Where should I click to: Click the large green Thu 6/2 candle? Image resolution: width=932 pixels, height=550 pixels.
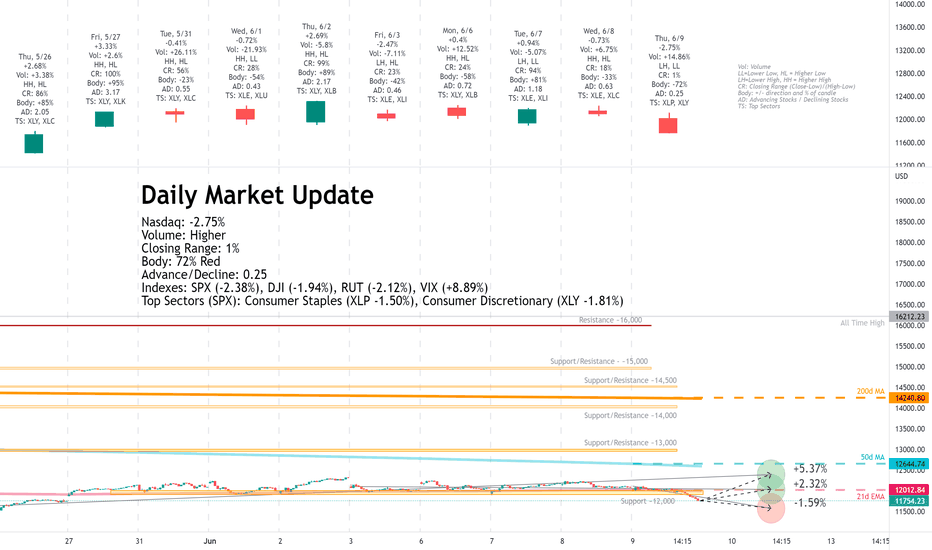[x=316, y=112]
